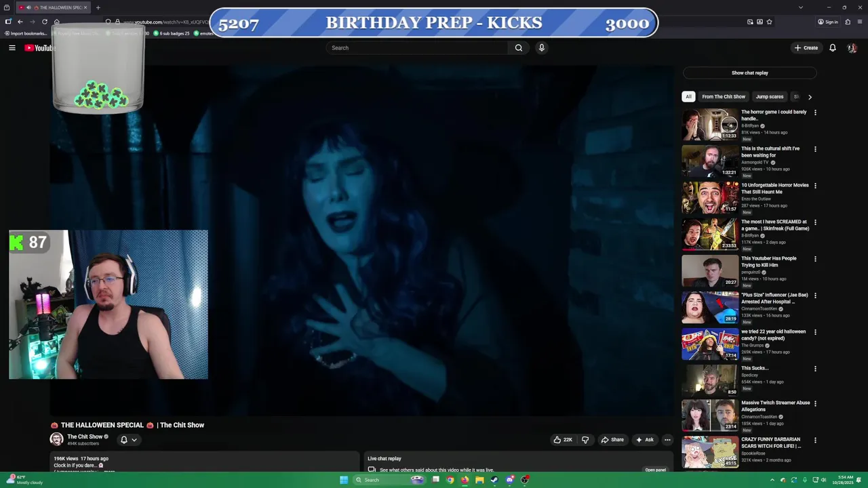Open The Chit Show channel avatar

pyautogui.click(x=57, y=439)
